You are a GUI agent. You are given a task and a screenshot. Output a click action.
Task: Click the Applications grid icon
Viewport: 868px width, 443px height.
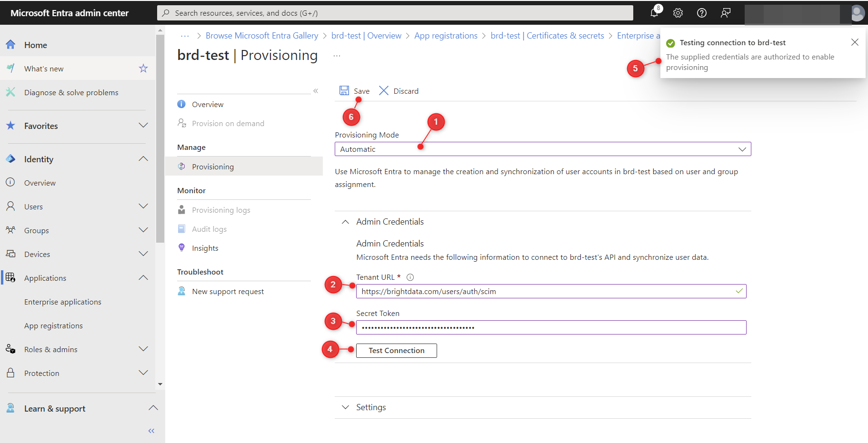pos(10,277)
